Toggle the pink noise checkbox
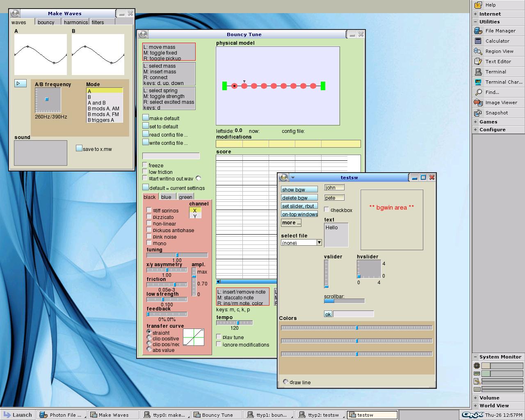This screenshot has width=525, height=420. pos(149,237)
